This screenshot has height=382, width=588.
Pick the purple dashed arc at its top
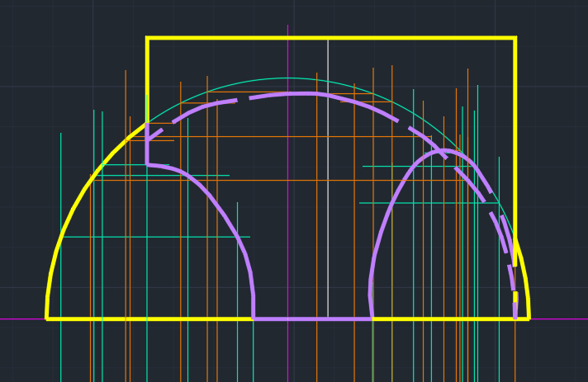[x=300, y=93]
